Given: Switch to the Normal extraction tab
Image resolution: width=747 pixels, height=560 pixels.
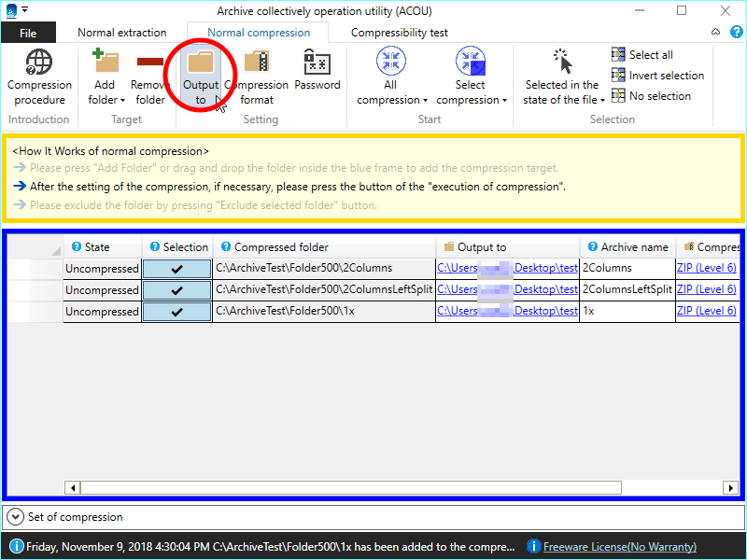Looking at the screenshot, I should pyautogui.click(x=122, y=33).
